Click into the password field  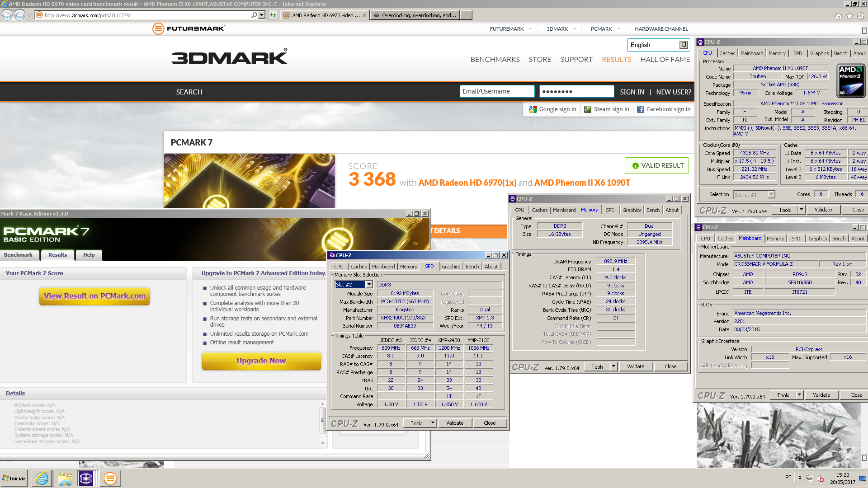tap(577, 91)
